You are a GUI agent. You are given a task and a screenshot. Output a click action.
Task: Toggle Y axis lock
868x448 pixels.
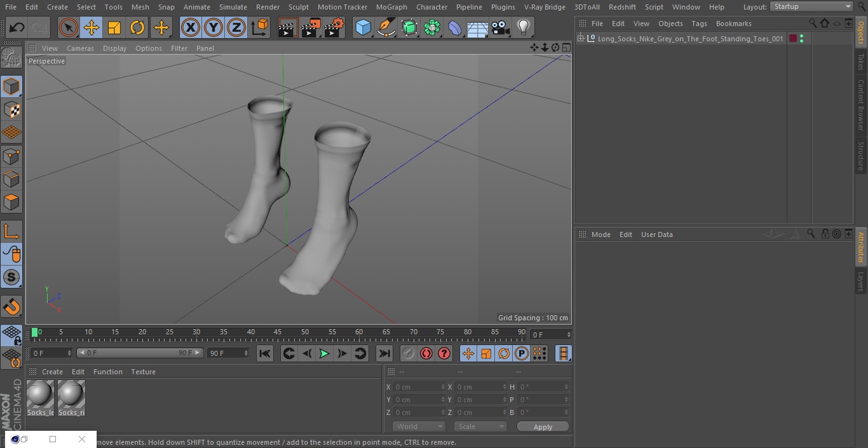pos(214,27)
